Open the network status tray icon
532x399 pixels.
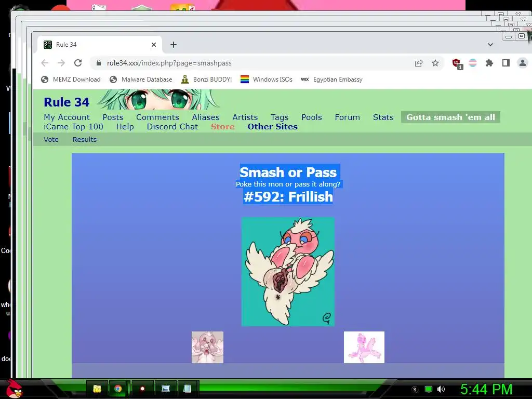(429, 389)
